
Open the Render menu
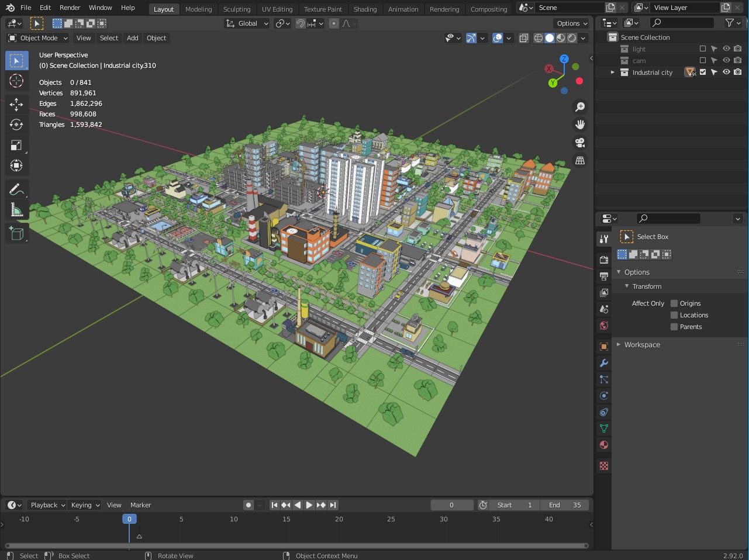70,8
